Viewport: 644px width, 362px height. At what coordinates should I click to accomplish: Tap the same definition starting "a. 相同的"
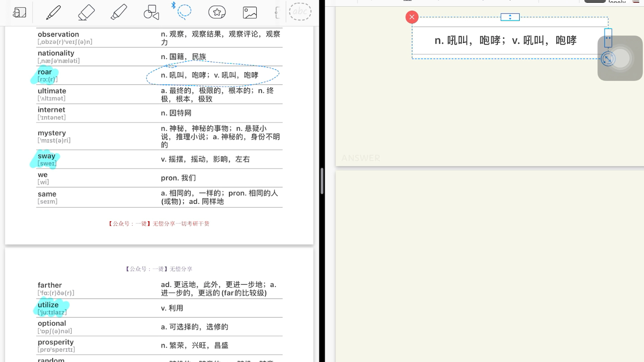tap(220, 197)
